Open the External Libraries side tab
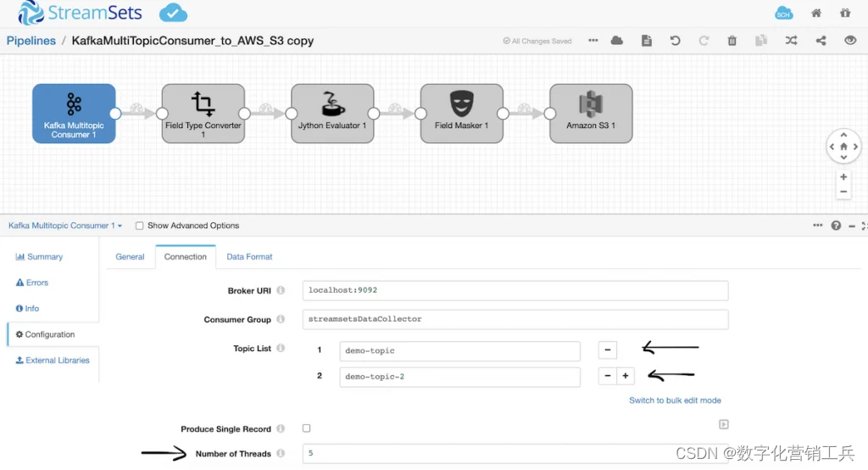Image resolution: width=868 pixels, height=470 pixels. pyautogui.click(x=53, y=361)
